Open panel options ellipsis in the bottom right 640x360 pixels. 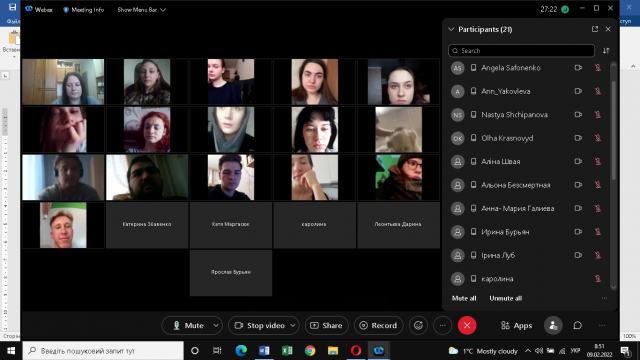click(x=602, y=325)
